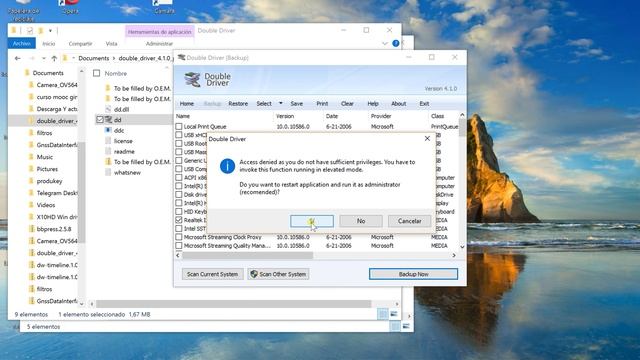Click the Backup Now button

tap(413, 274)
